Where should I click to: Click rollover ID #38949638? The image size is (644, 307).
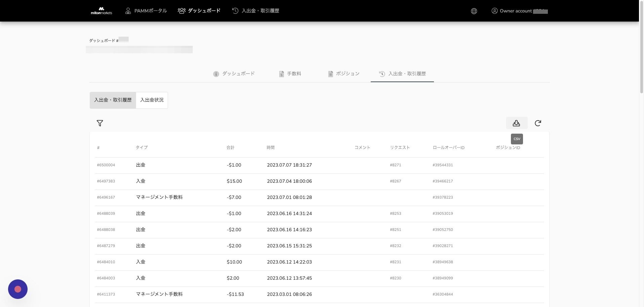(443, 262)
